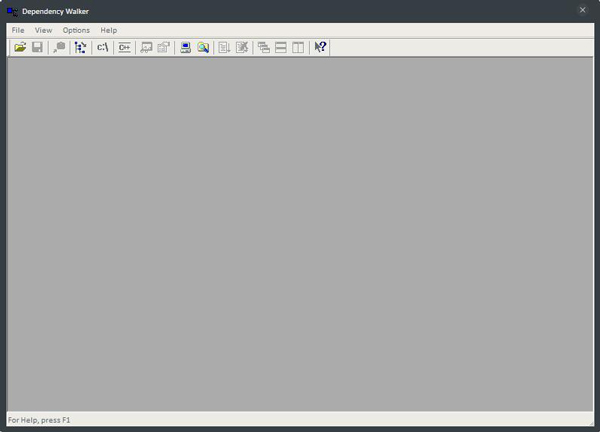This screenshot has height=432, width=600.
Task: Open the Options menu
Action: click(x=76, y=30)
